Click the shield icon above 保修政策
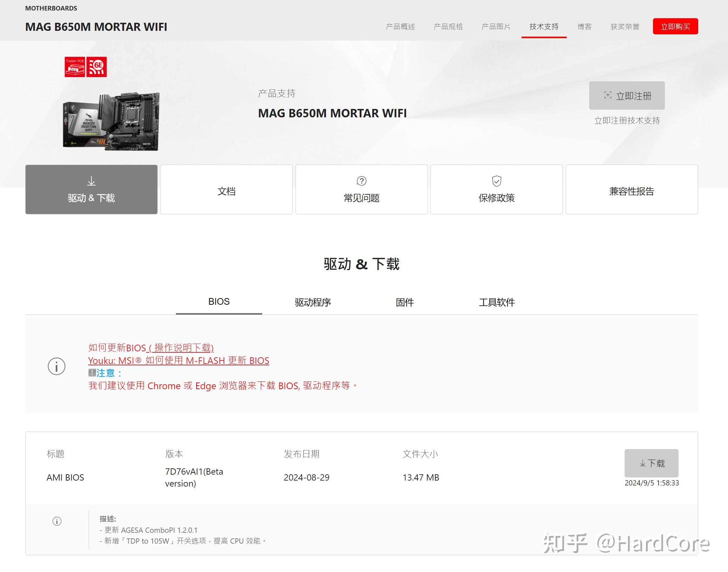This screenshot has width=728, height=572. pos(496,181)
